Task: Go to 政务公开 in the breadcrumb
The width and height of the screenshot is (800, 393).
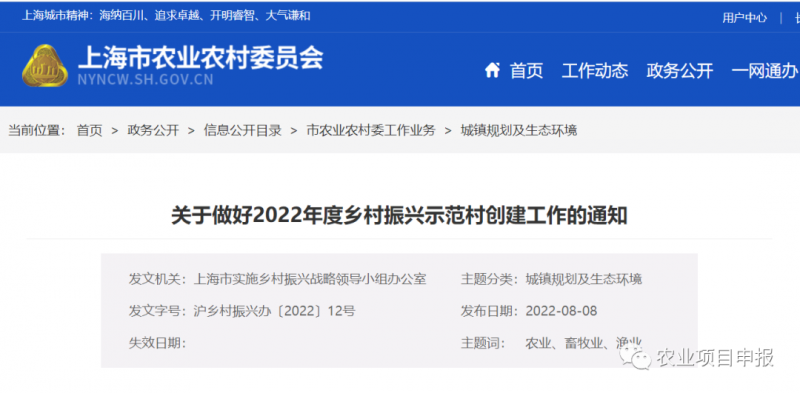Action: (153, 130)
